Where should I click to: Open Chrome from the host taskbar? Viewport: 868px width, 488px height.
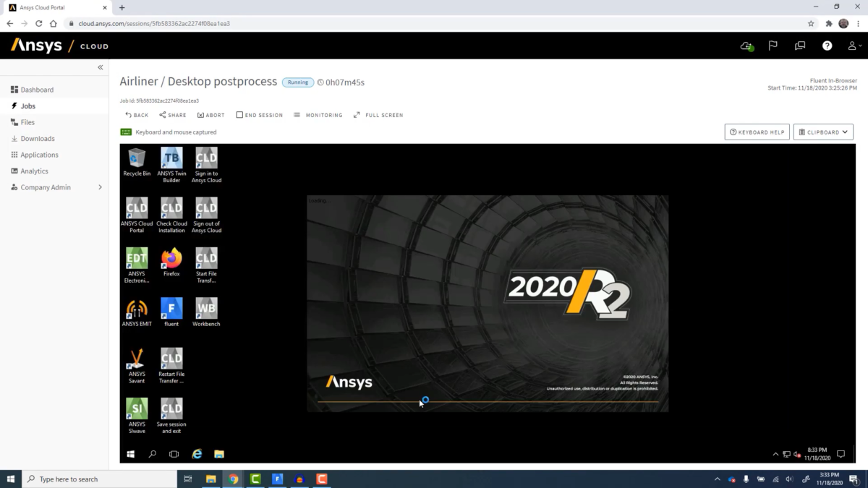coord(234,479)
